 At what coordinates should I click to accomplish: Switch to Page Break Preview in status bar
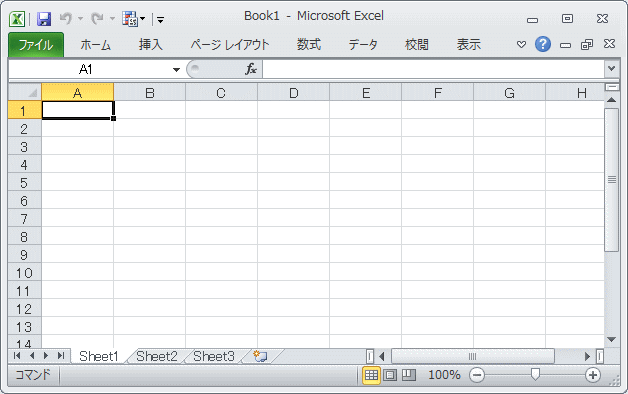point(409,375)
